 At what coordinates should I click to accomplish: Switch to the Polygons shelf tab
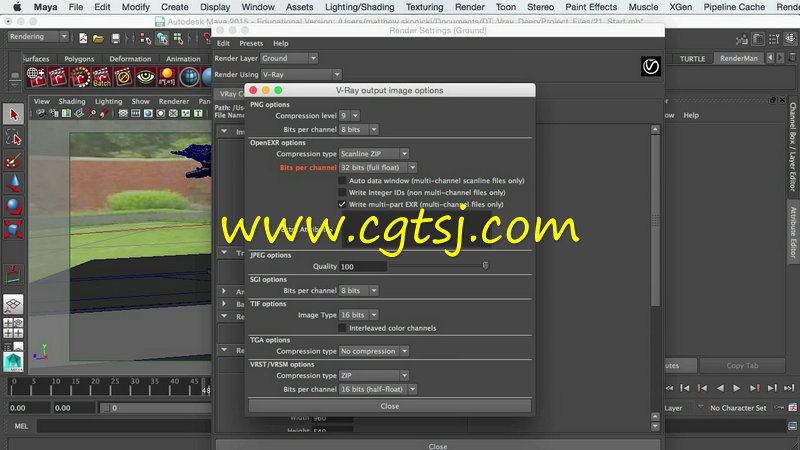[x=79, y=59]
